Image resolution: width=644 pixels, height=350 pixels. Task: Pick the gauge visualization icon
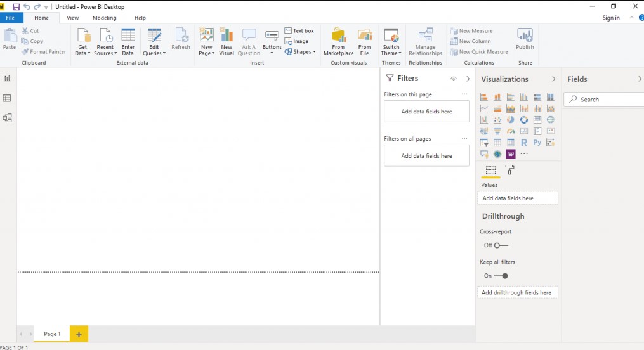(511, 131)
